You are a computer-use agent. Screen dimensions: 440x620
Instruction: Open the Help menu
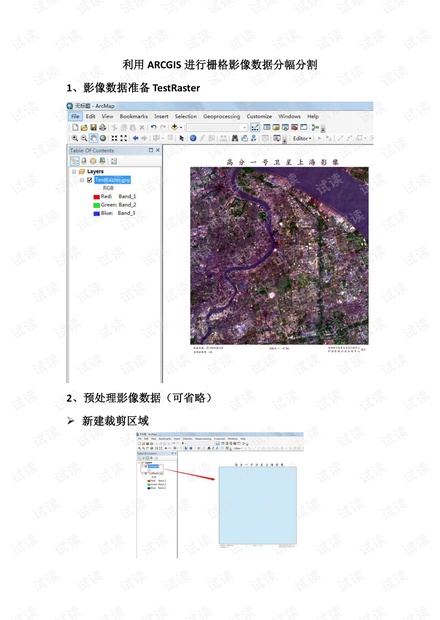[x=313, y=116]
